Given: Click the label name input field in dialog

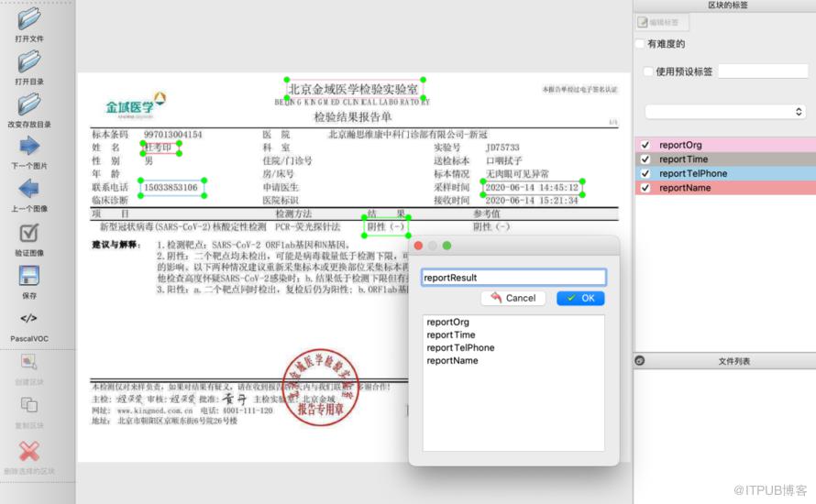Looking at the screenshot, I should tap(513, 278).
